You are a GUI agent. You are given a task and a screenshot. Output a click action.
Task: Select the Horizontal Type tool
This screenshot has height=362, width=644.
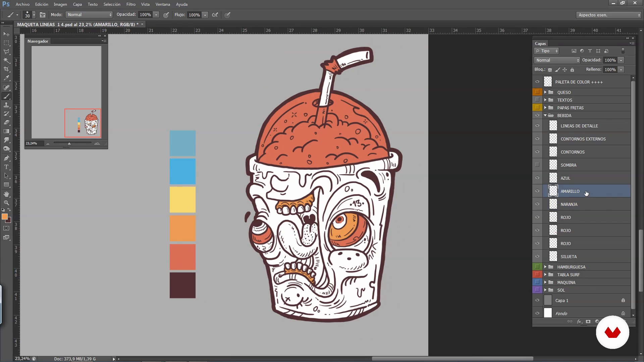tap(6, 167)
